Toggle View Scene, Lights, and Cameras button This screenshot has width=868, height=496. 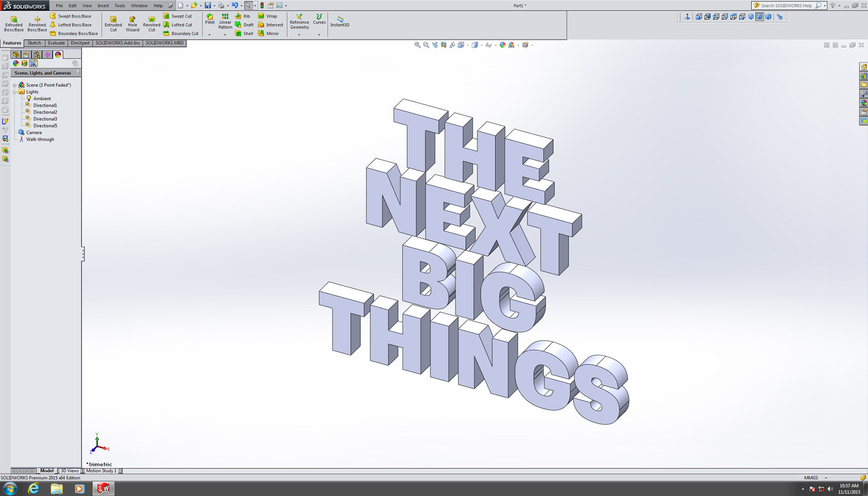coord(33,63)
